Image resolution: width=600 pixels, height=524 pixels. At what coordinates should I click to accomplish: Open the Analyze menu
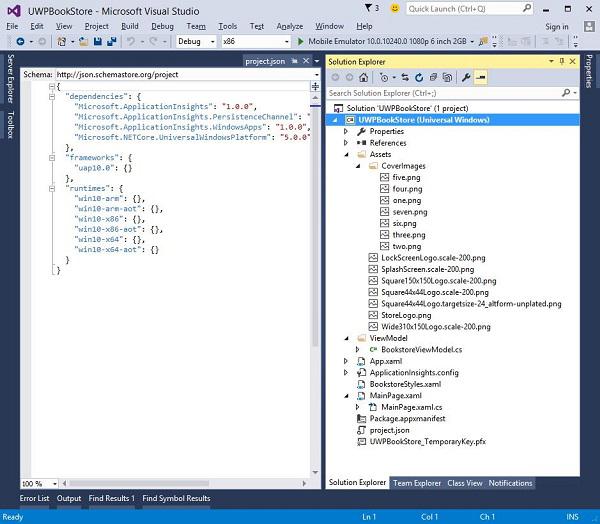pyautogui.click(x=288, y=25)
